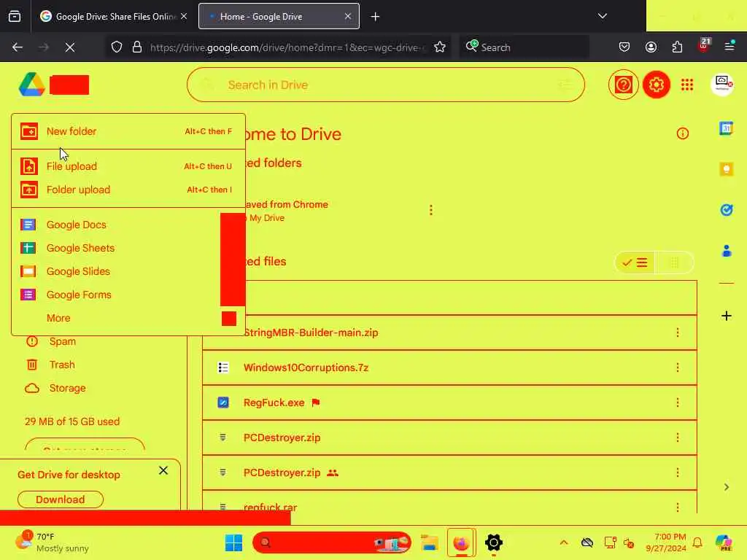Open the My Drive location link
Image resolution: width=747 pixels, height=560 pixels.
(267, 218)
